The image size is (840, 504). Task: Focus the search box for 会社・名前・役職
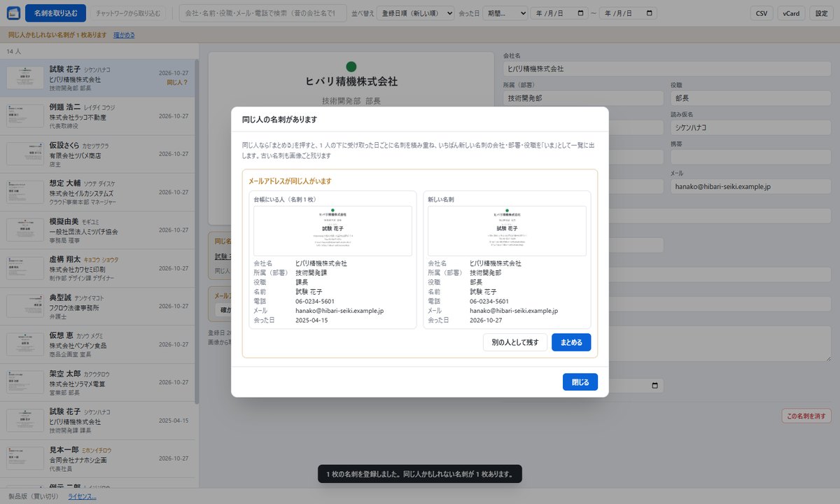(262, 13)
